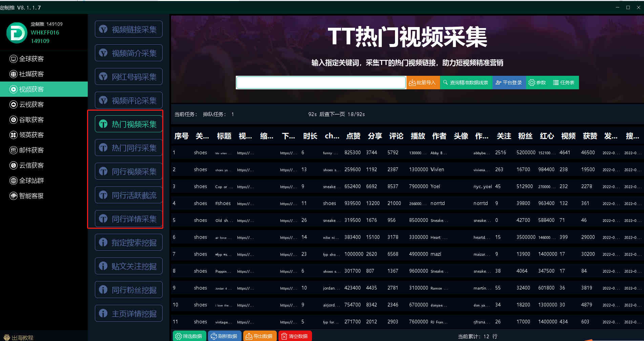
Task: Sort by 分享 column header
Action: point(375,136)
